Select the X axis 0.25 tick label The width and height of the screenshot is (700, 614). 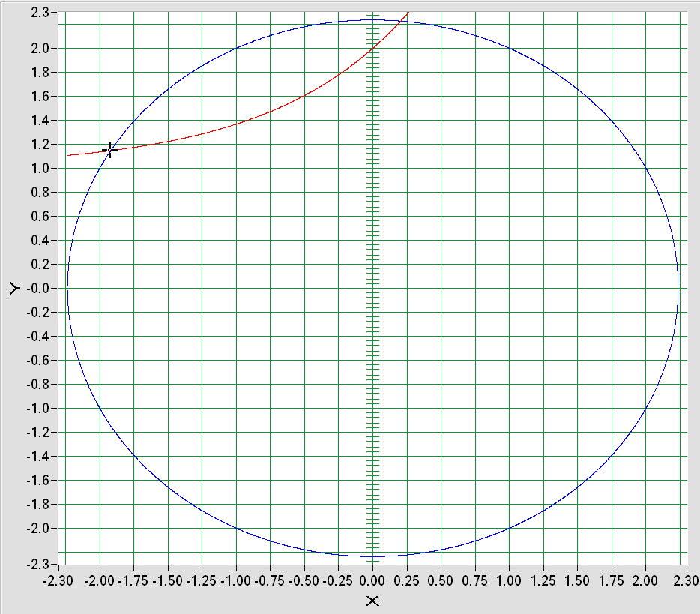(407, 580)
